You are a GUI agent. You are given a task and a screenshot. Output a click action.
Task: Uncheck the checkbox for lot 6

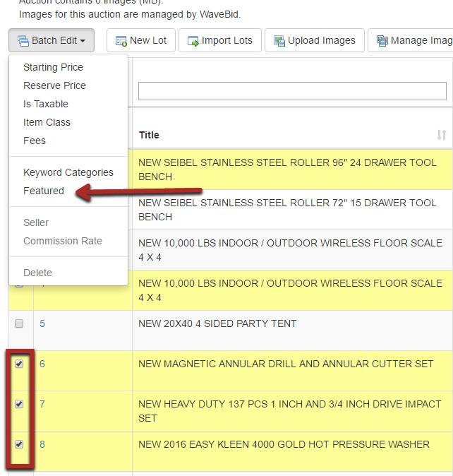(x=19, y=364)
